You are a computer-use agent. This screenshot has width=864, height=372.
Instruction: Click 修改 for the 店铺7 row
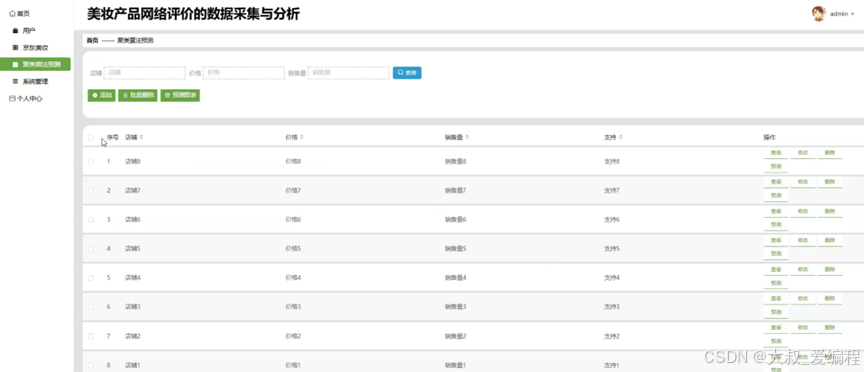pyautogui.click(x=803, y=182)
